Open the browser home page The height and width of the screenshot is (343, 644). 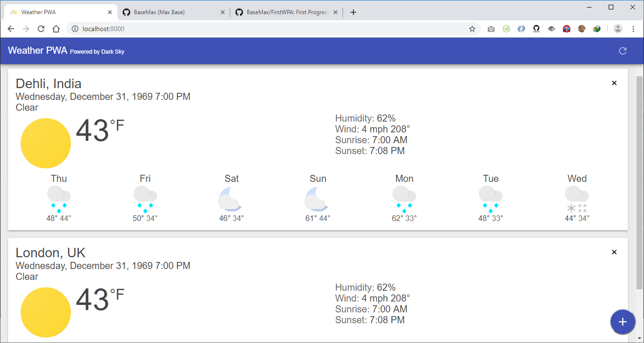tap(56, 29)
